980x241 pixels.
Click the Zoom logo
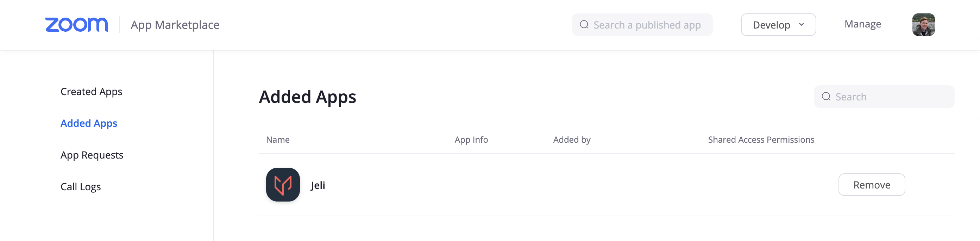coord(76,25)
